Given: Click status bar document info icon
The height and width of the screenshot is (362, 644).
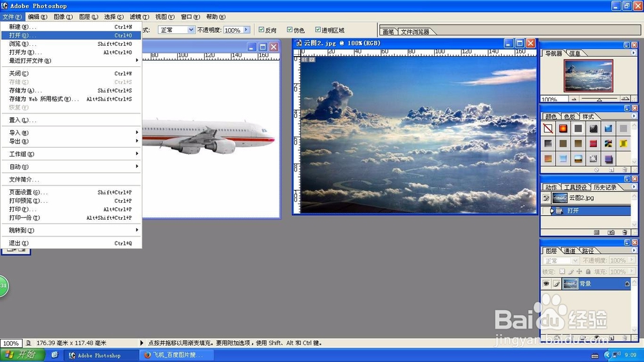Looking at the screenshot, I should click(x=28, y=343).
